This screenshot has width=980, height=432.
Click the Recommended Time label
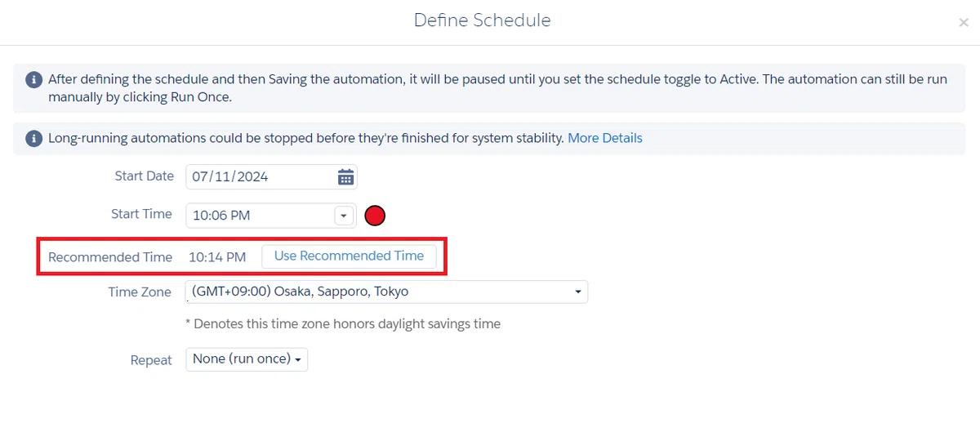(x=110, y=257)
